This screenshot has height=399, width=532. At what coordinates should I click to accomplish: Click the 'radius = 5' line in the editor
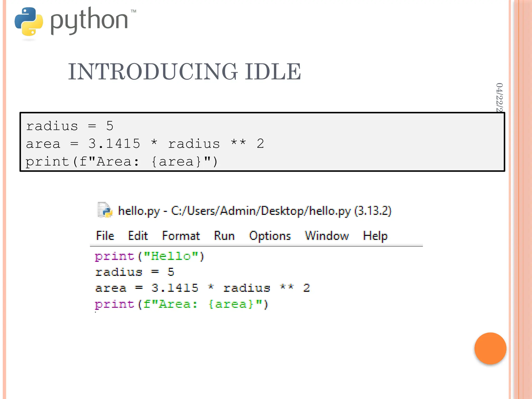[x=135, y=272]
